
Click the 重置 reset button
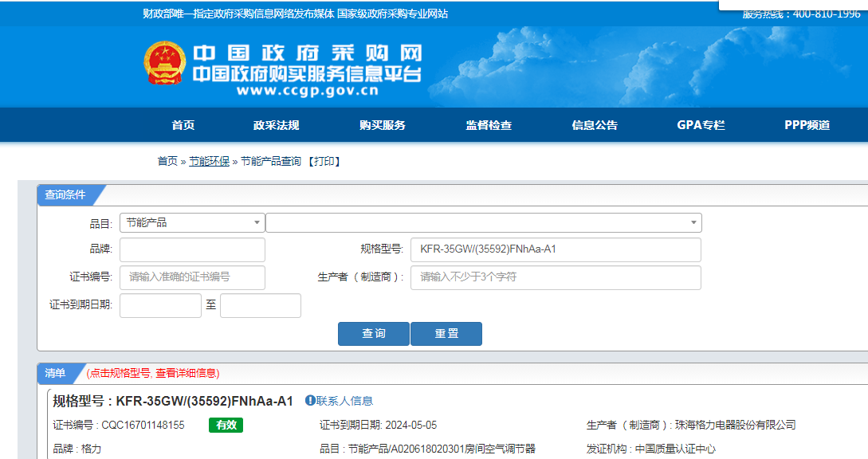coord(446,334)
